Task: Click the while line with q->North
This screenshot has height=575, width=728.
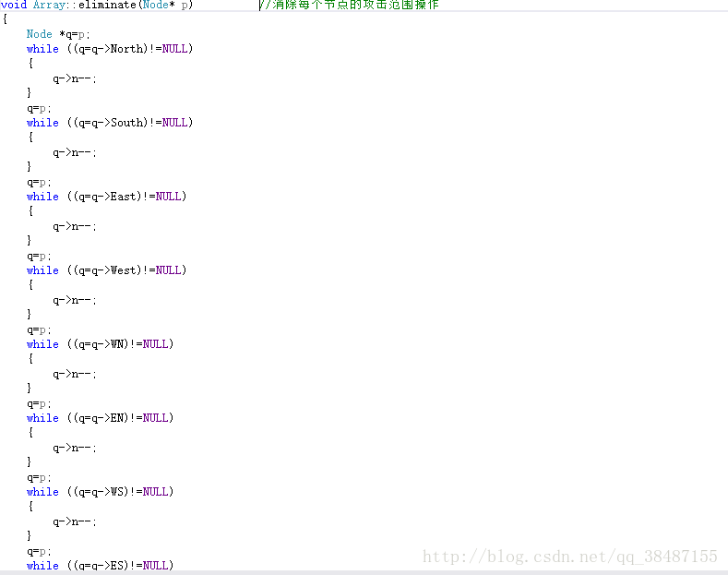Action: click(x=110, y=49)
